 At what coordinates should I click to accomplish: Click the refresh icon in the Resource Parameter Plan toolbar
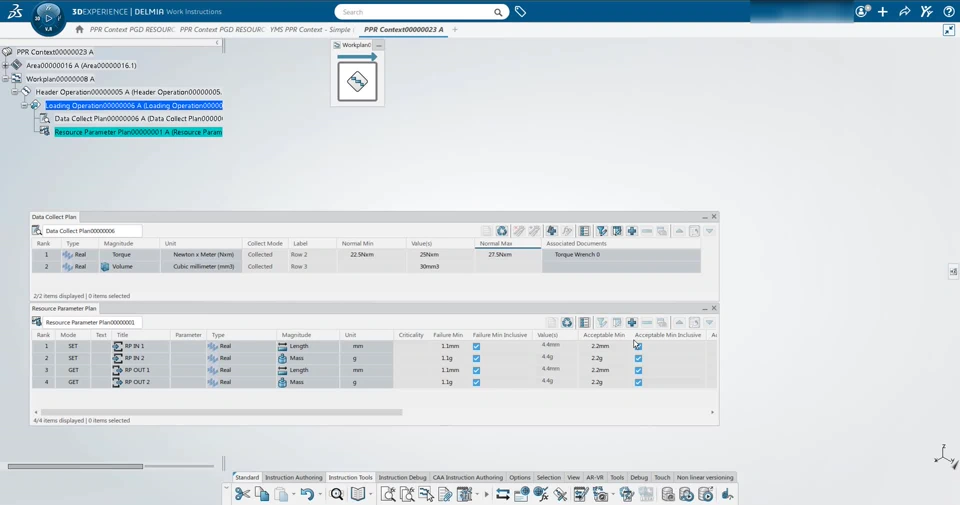pyautogui.click(x=567, y=322)
